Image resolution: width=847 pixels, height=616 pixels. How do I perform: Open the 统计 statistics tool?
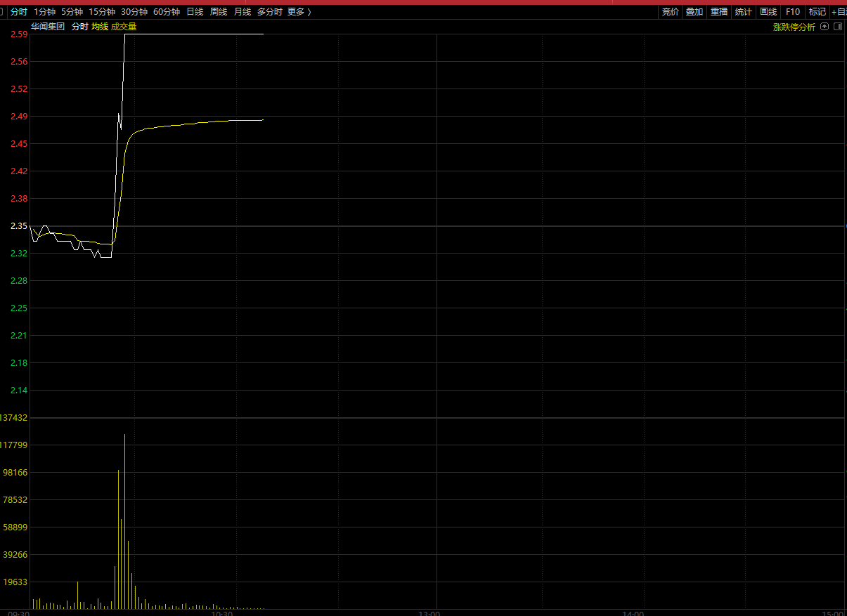click(743, 12)
